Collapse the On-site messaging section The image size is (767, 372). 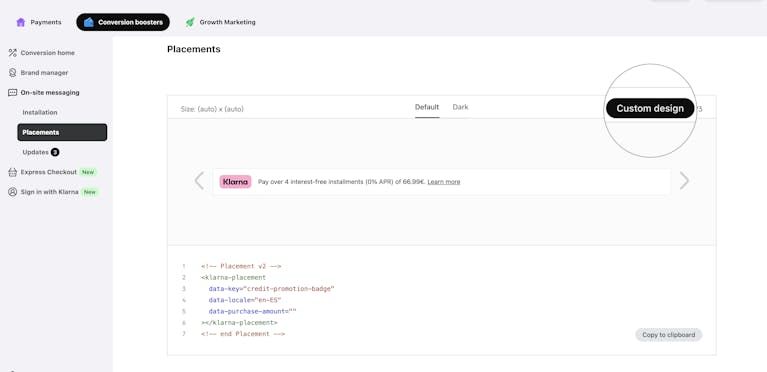[50, 93]
